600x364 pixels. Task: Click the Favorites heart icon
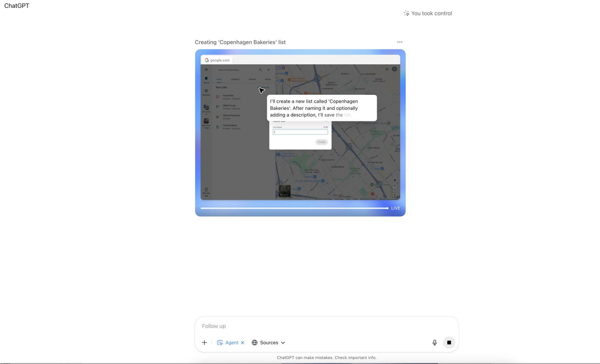(x=218, y=97)
